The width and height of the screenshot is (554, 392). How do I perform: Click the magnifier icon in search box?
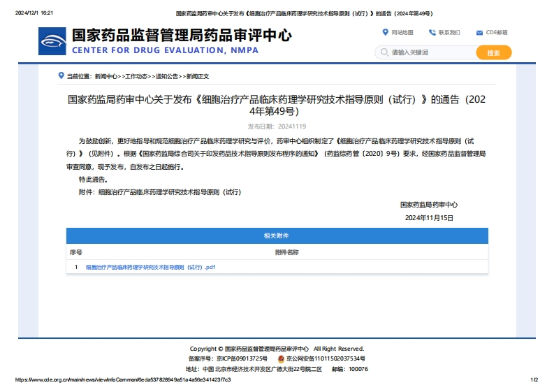pos(384,52)
